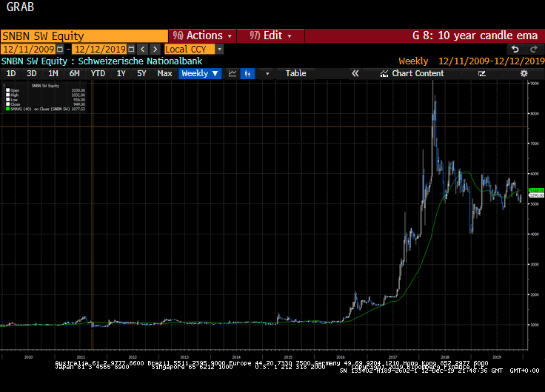Select the candlestick chart type icon
Viewport: 545px width, 392px height.
pos(247,74)
